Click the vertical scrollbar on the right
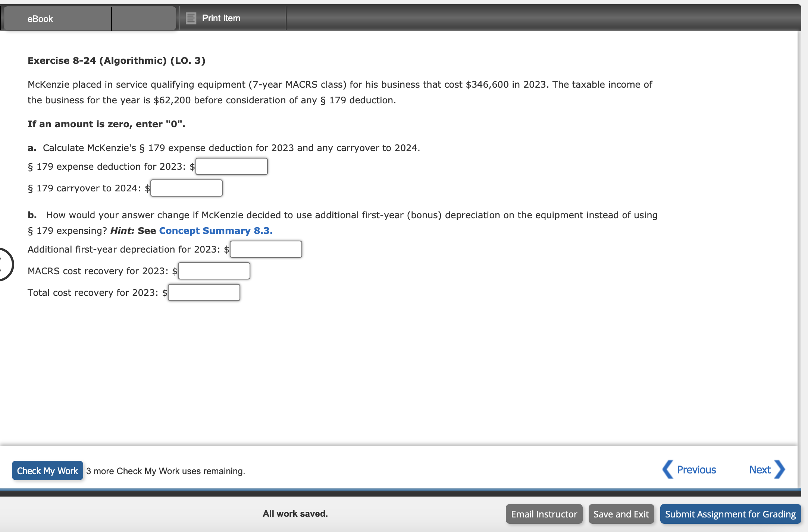Viewport: 808px width, 532px height. click(799, 239)
